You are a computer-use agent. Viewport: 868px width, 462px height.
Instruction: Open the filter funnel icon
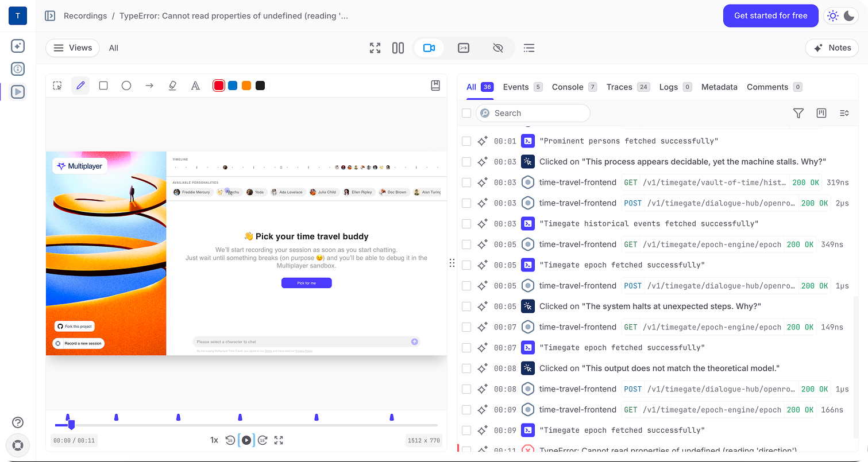point(798,113)
